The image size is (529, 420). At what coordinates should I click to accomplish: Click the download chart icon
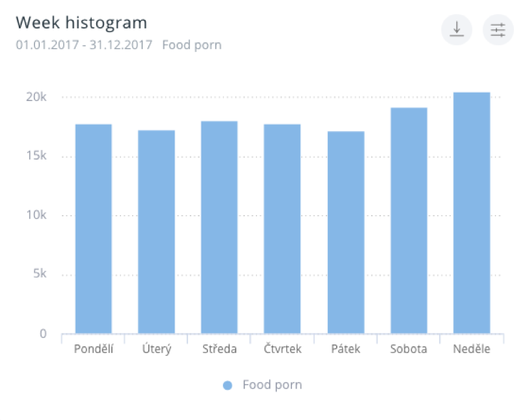(x=456, y=30)
